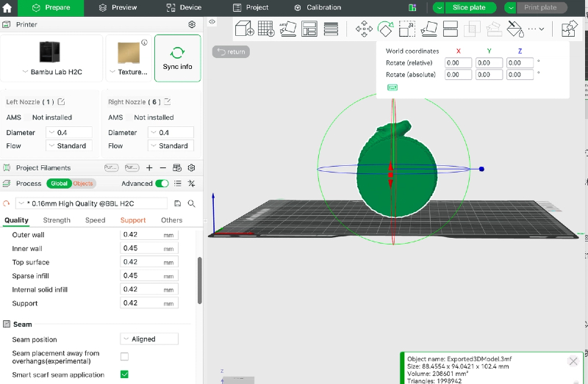Enable Seam placement away from overhangs checkbox
Image resolution: width=588 pixels, height=384 pixels.
(x=124, y=357)
